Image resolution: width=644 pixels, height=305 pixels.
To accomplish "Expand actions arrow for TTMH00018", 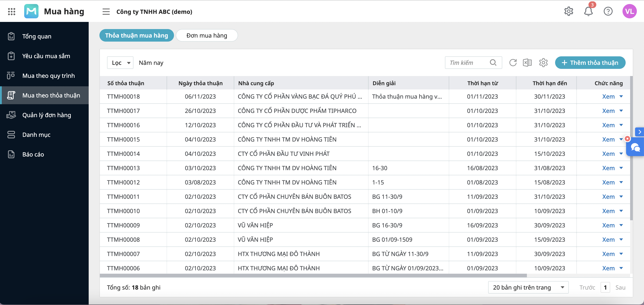I will (621, 96).
